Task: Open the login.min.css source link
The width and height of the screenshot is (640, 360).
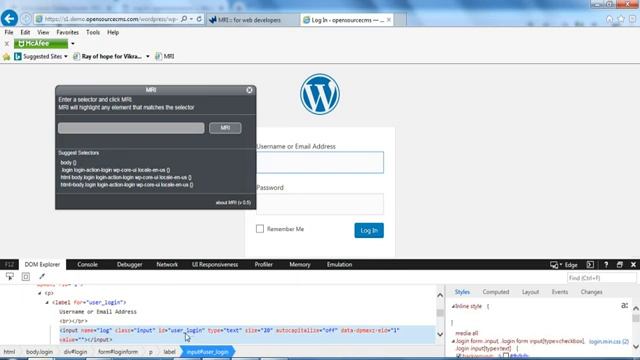Action: coord(609,342)
